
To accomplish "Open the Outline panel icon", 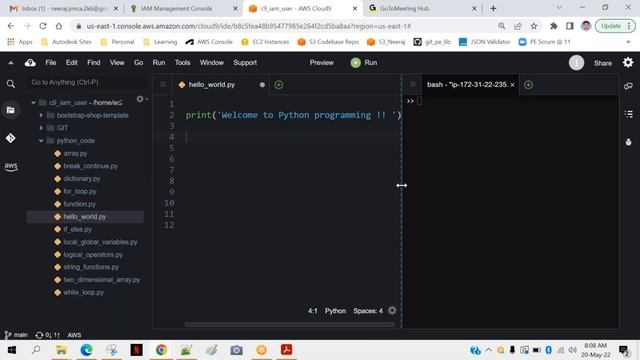I will point(629,114).
